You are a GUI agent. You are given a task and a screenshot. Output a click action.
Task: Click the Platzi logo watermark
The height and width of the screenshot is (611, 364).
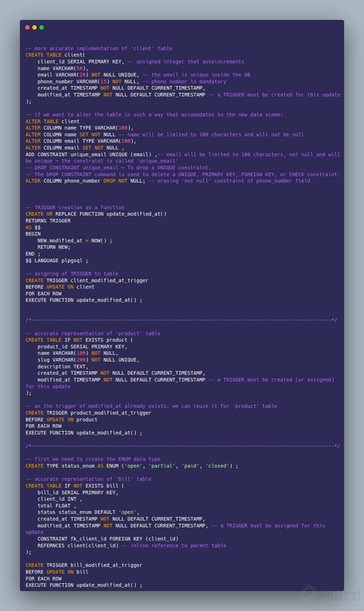pos(330,595)
